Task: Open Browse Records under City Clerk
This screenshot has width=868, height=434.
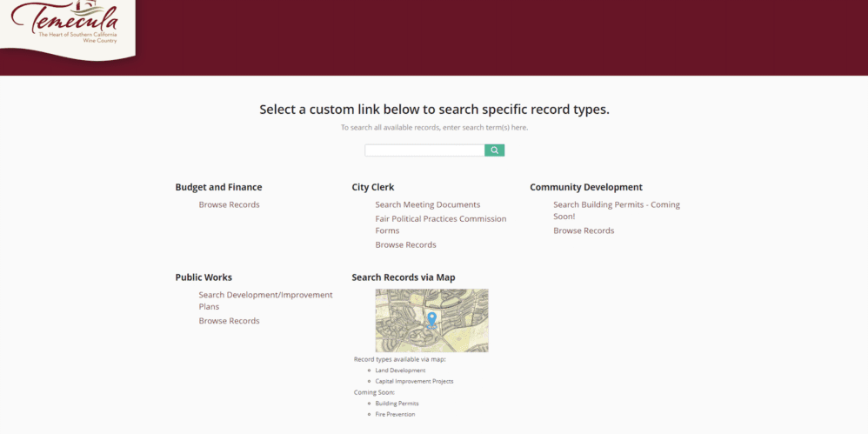Action: [x=405, y=245]
